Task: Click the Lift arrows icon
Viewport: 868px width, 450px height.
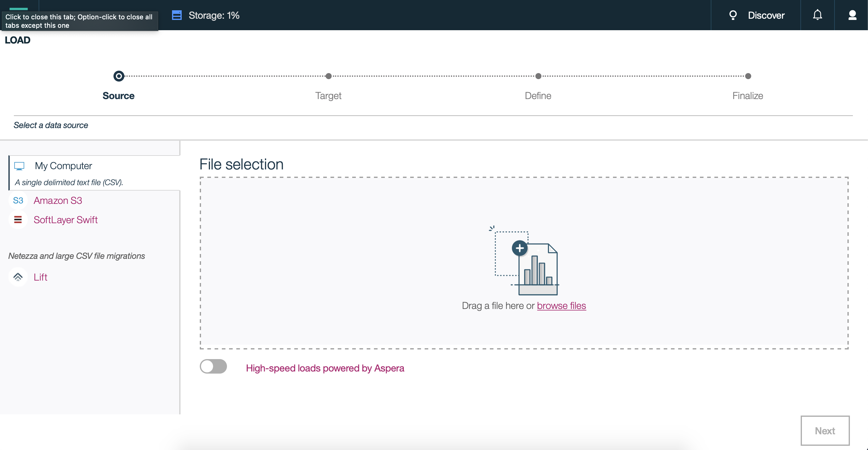Action: 18,277
